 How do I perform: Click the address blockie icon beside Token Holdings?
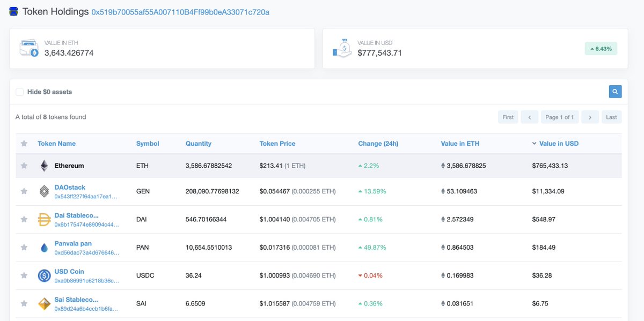pos(13,11)
